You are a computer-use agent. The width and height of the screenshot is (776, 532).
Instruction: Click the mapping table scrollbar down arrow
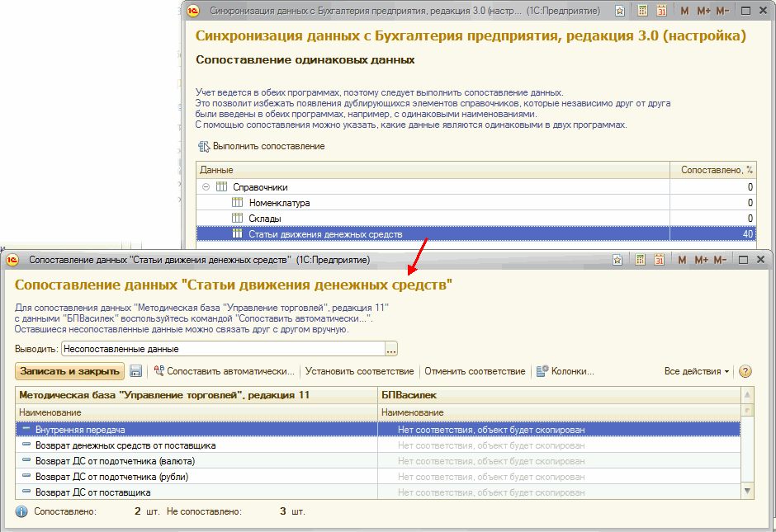tap(747, 492)
